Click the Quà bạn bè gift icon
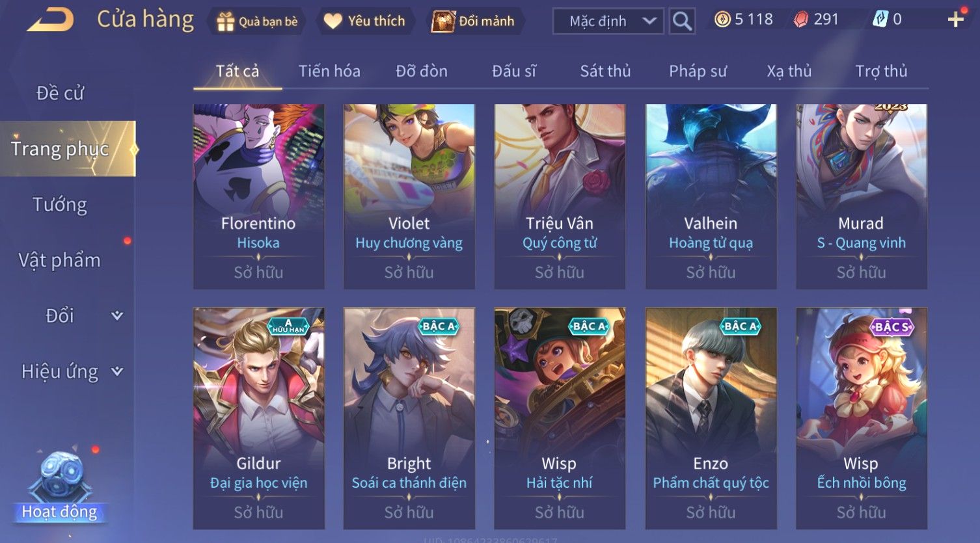This screenshot has width=980, height=543. point(225,21)
